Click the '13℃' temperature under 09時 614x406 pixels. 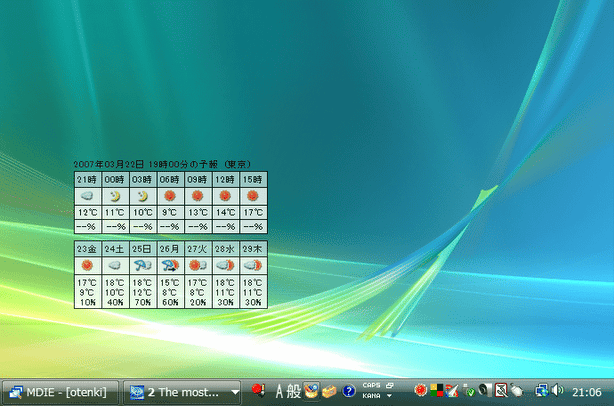point(198,213)
